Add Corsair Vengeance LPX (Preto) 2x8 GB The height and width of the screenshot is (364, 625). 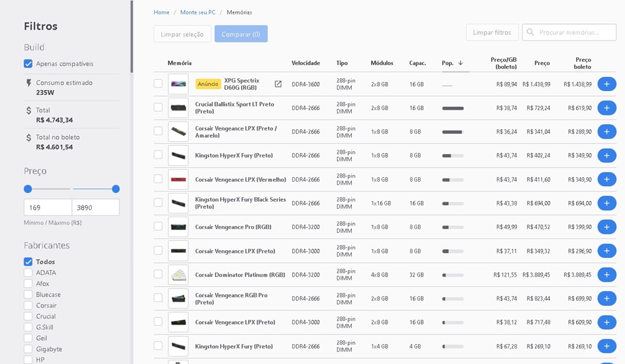(x=607, y=322)
